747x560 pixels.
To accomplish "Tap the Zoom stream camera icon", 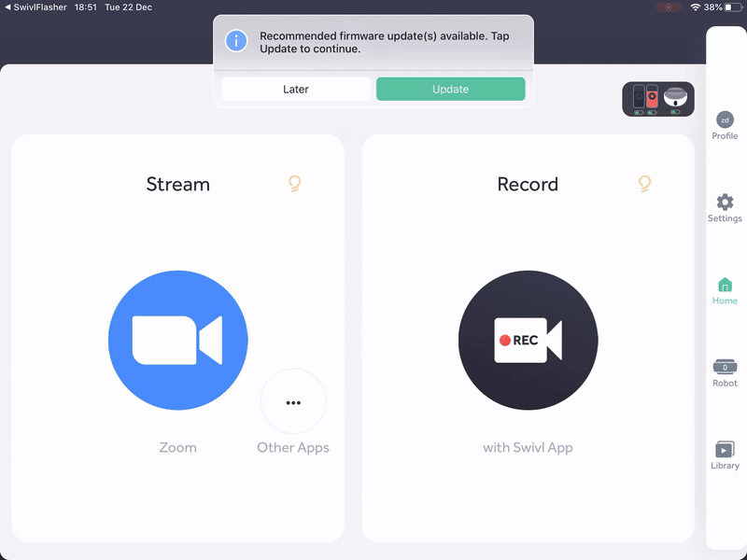I will pos(178,340).
